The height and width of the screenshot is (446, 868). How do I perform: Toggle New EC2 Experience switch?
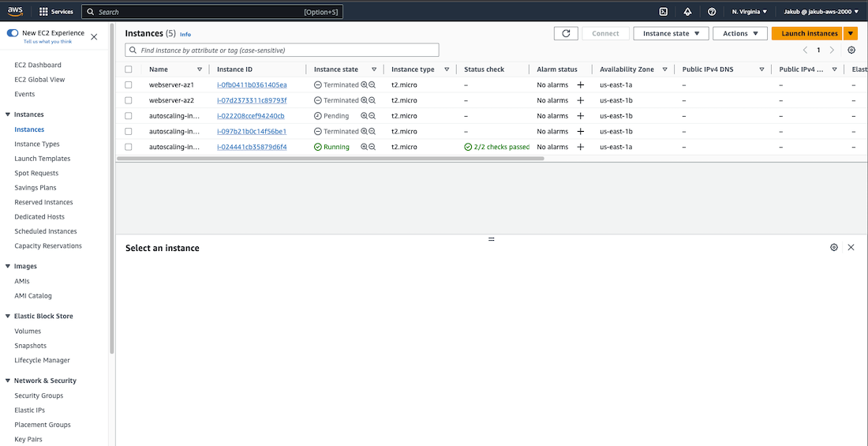[x=13, y=33]
